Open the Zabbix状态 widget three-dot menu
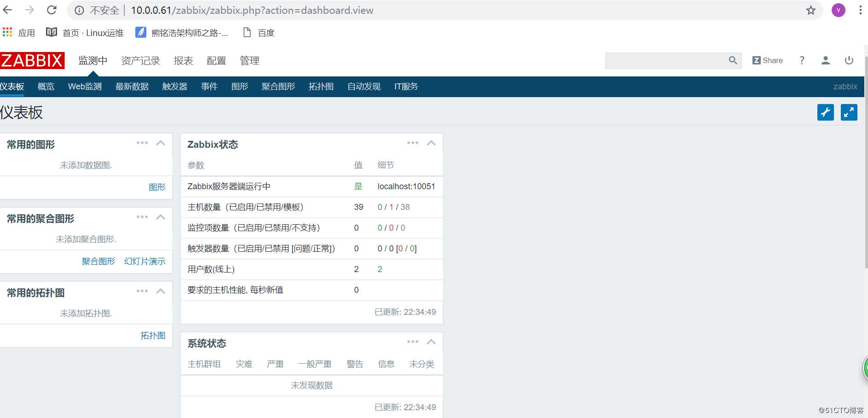Viewport: 868px width, 418px height. pyautogui.click(x=413, y=143)
